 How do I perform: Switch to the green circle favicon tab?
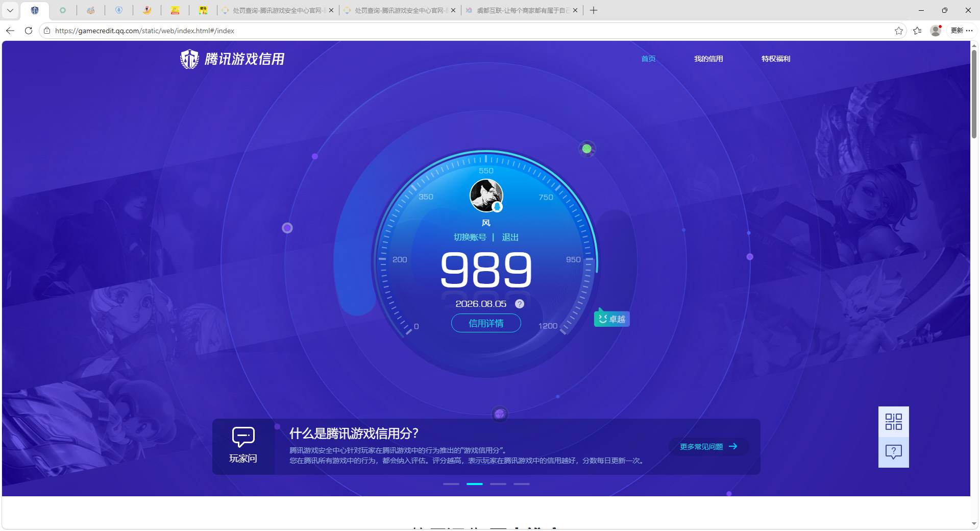(x=63, y=10)
